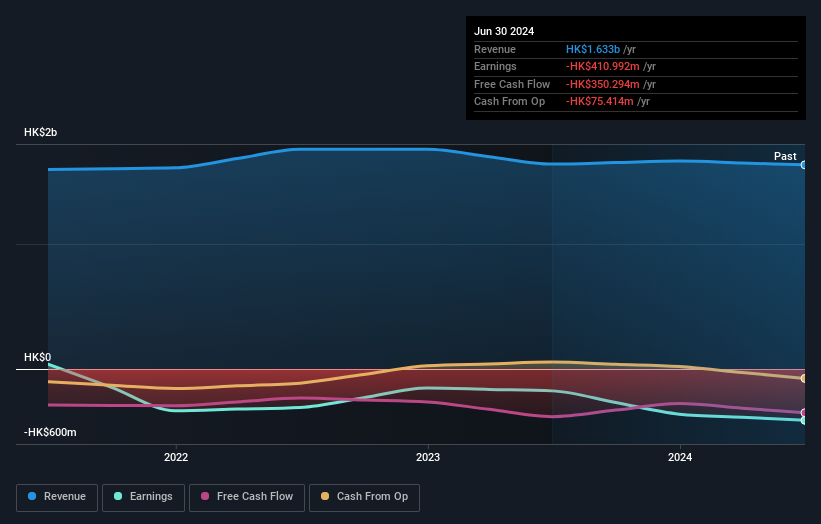The height and width of the screenshot is (524, 821).
Task: Click the teal Earnings legend dot
Action: [x=118, y=496]
